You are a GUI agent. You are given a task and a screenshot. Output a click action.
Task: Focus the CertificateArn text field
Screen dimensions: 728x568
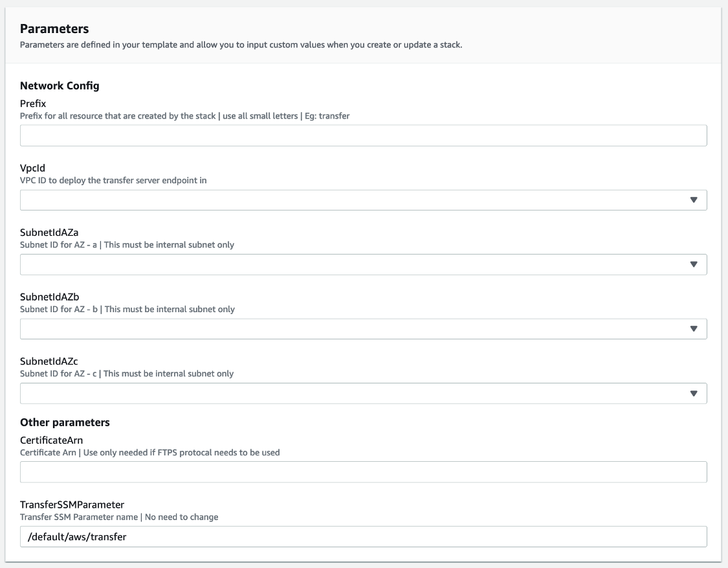click(362, 471)
